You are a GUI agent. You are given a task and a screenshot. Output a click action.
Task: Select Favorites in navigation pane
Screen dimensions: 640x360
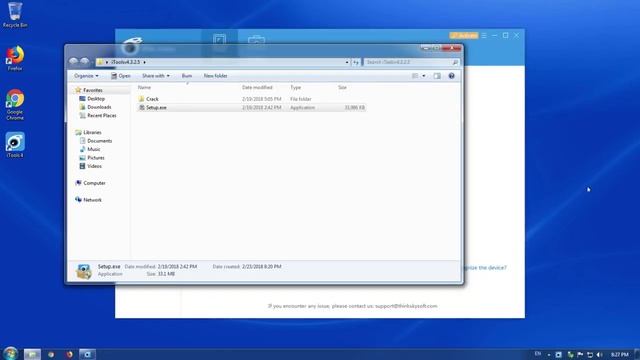coord(93,90)
